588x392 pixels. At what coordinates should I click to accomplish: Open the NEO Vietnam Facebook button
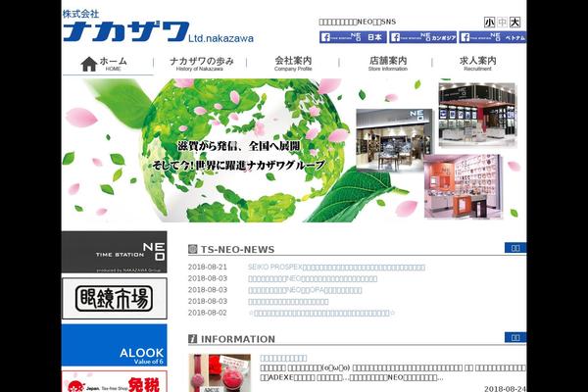coord(492,37)
